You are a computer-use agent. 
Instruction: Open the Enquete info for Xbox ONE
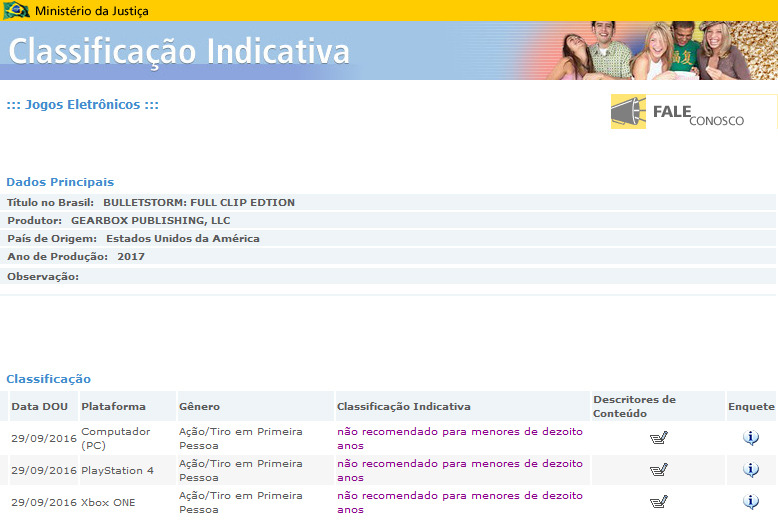[751, 502]
